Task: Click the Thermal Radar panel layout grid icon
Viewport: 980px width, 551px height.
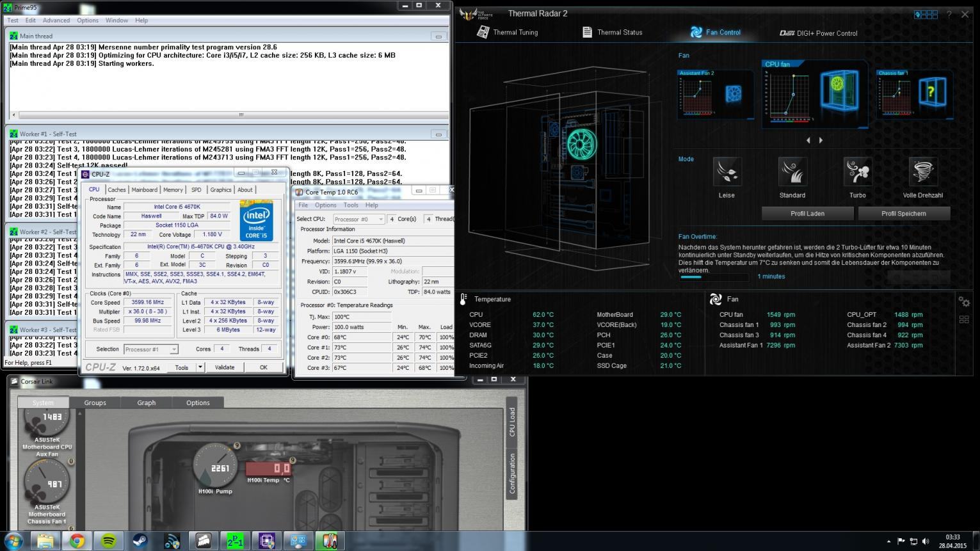Action: coord(926,14)
